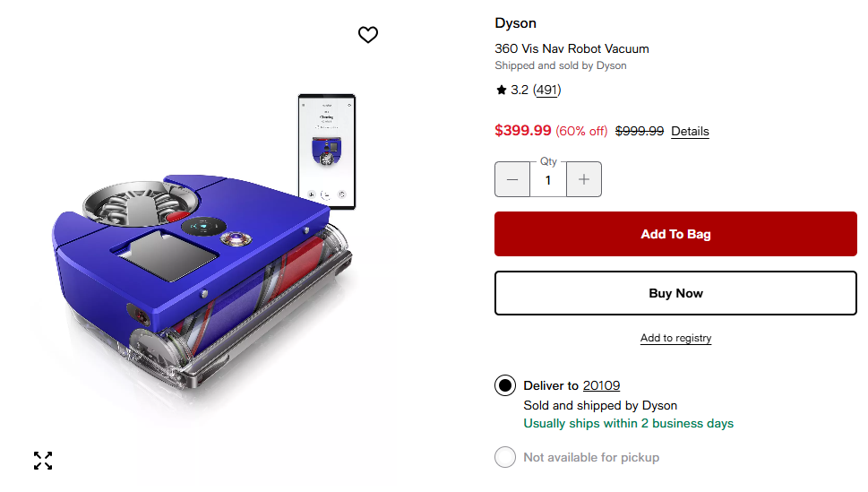The height and width of the screenshot is (492, 868).
Task: Click the Buy Now button
Action: pyautogui.click(x=675, y=293)
